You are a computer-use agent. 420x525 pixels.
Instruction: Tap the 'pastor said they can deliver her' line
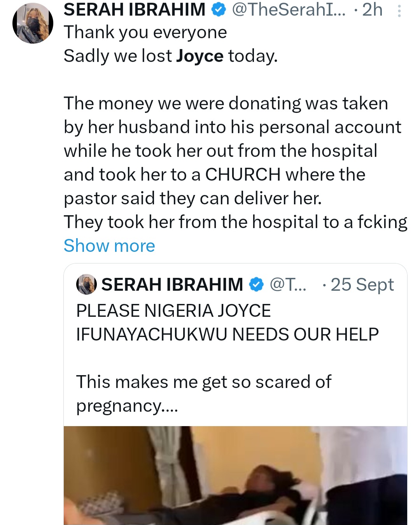[192, 198]
